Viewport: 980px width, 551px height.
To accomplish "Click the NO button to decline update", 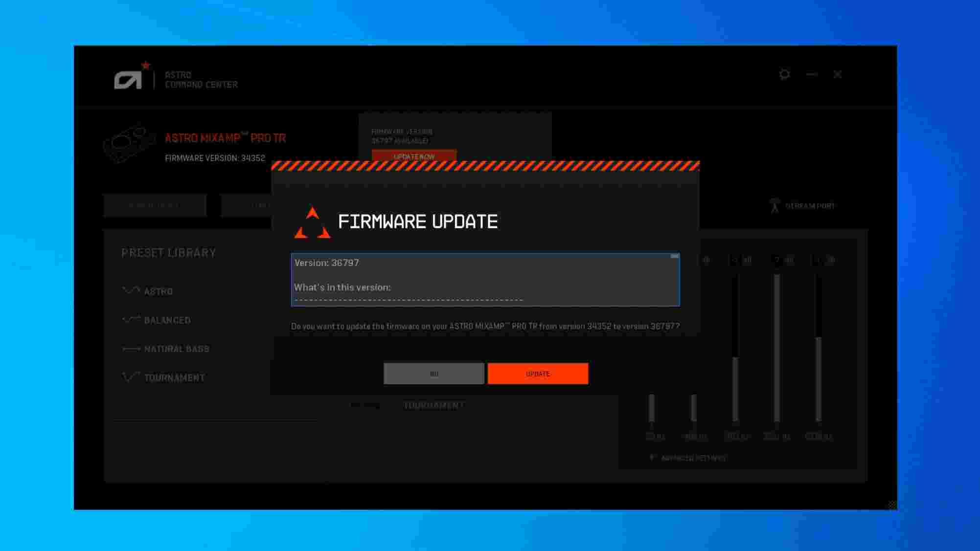I will [433, 373].
